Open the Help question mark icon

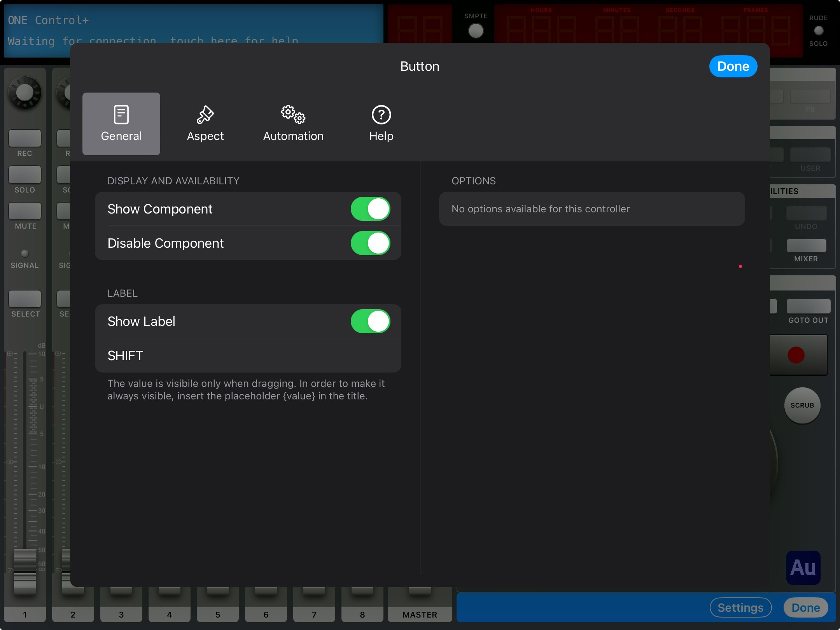pos(381,115)
